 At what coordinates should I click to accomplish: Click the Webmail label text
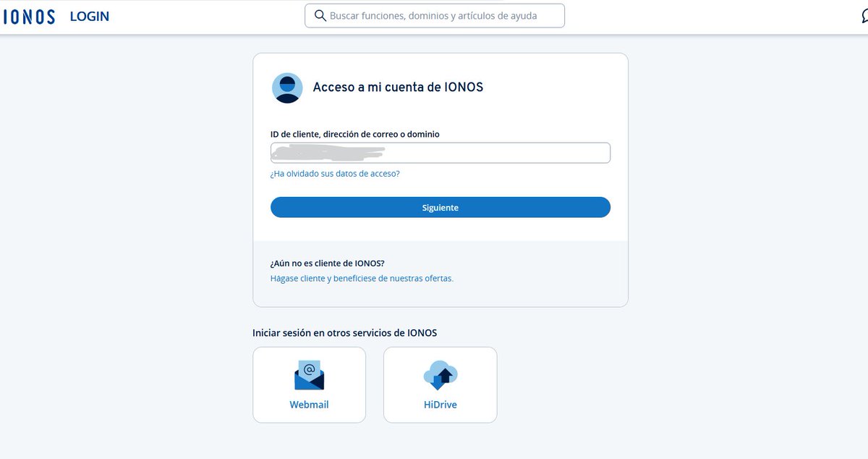coord(309,404)
